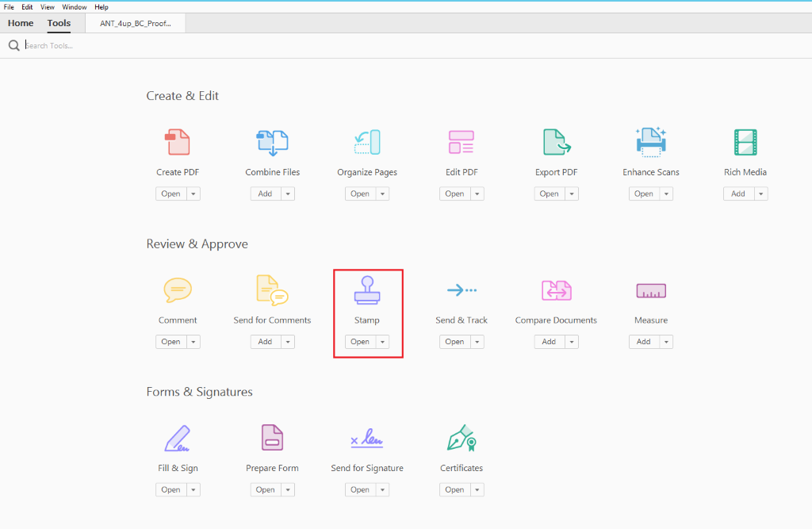The width and height of the screenshot is (812, 529).
Task: Click the Certificates tool icon
Action: point(461,439)
